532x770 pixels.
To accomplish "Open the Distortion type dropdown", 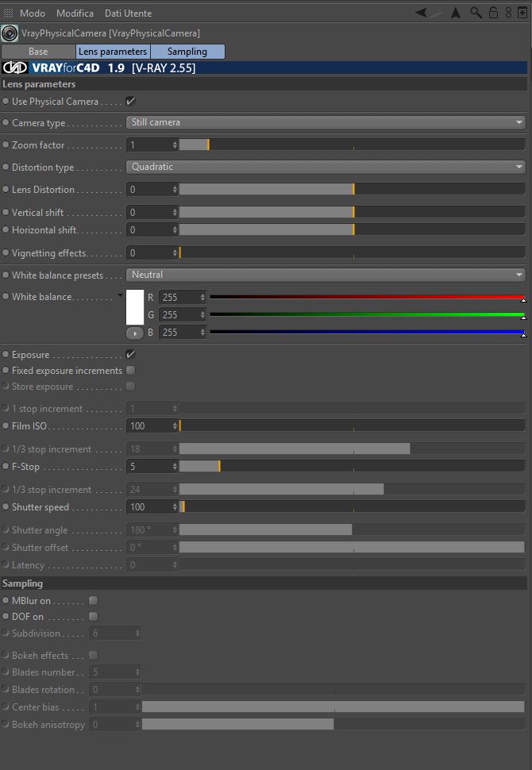I will click(x=326, y=167).
